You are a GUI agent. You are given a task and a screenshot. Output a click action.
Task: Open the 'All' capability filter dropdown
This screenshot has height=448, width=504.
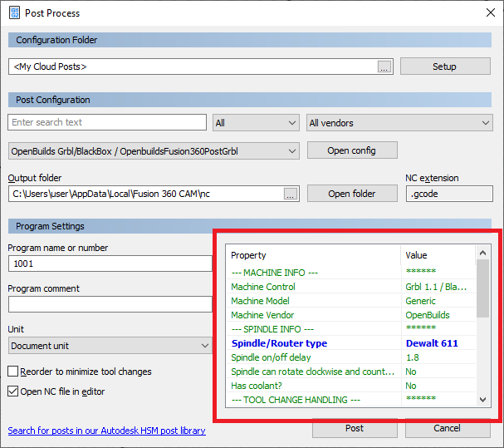pyautogui.click(x=256, y=123)
